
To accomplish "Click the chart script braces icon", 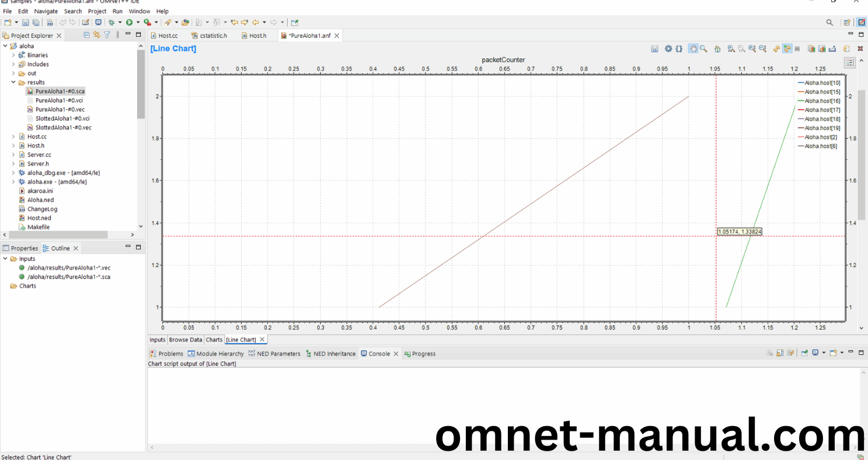I will (679, 48).
